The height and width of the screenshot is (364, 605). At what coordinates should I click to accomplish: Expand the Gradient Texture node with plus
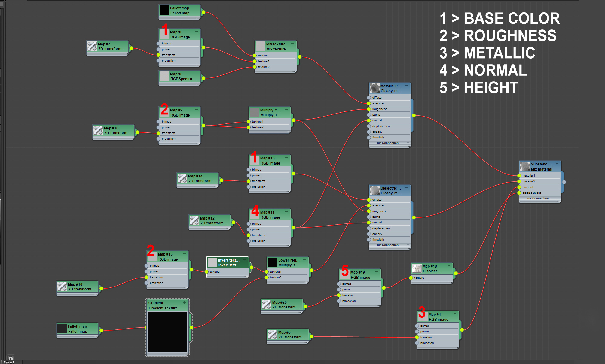pos(184,302)
